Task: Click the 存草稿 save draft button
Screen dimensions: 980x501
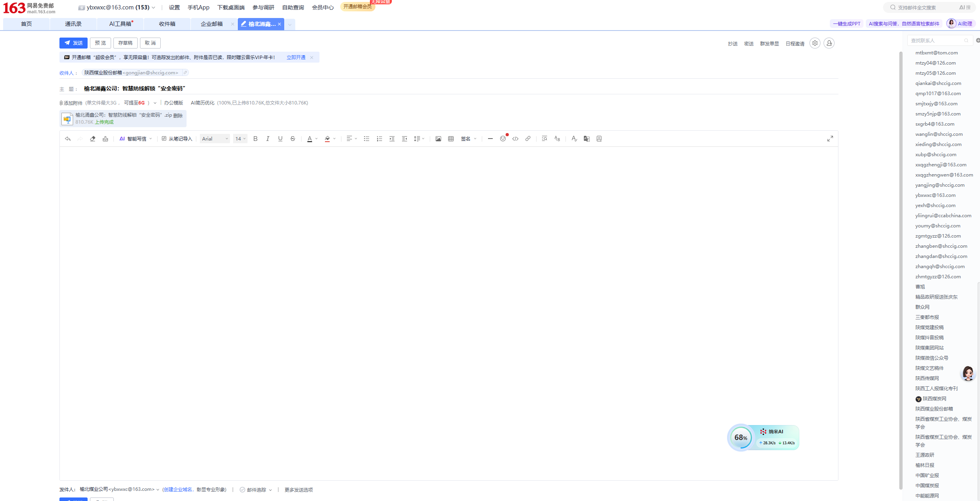Action: click(125, 43)
